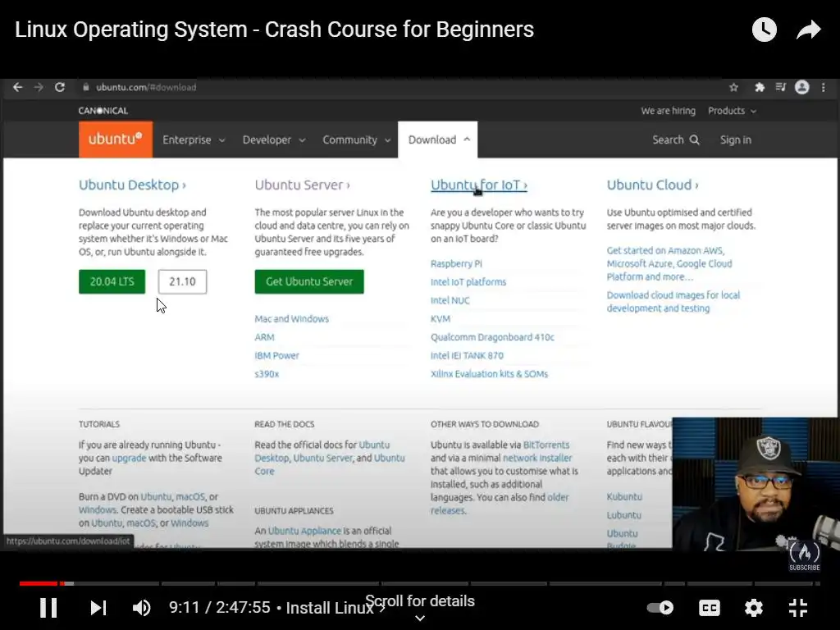Open the browser profile avatar
This screenshot has width=840, height=630.
coord(802,87)
